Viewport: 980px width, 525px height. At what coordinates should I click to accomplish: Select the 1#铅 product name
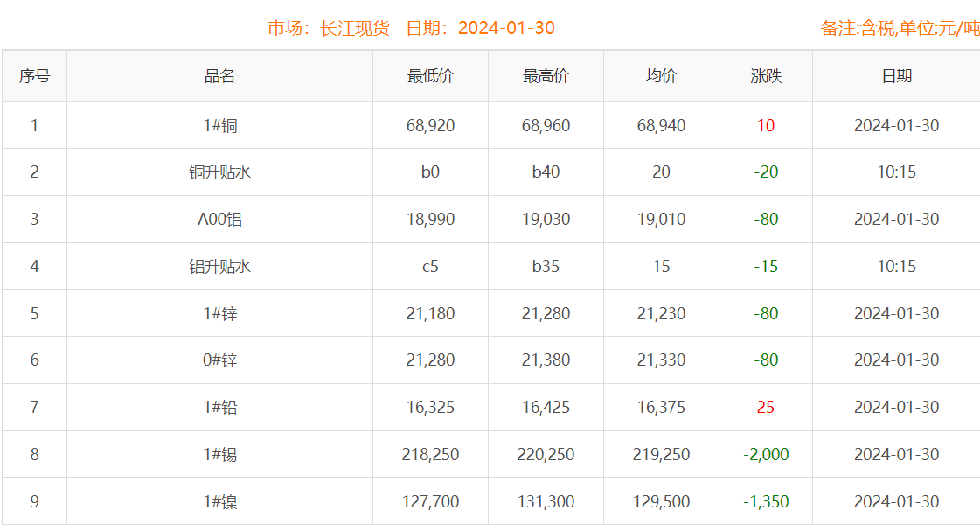(219, 407)
